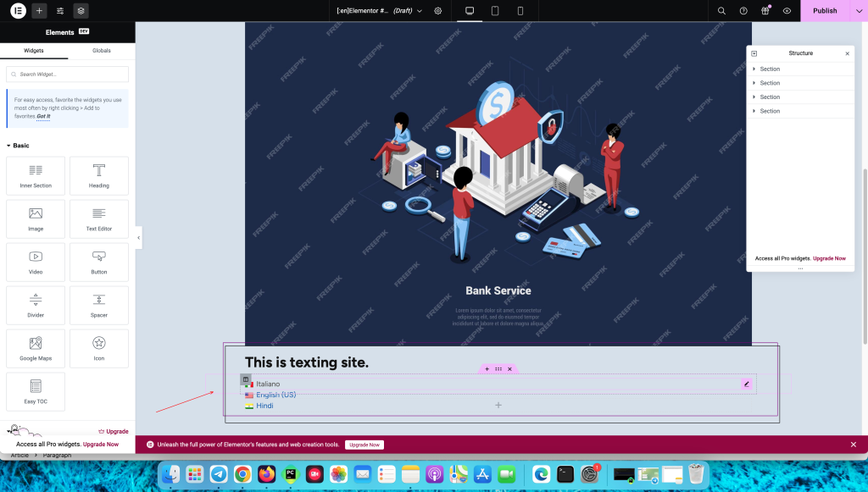Open site settings sliders icon
Screen dimensions: 868x492
tap(60, 10)
